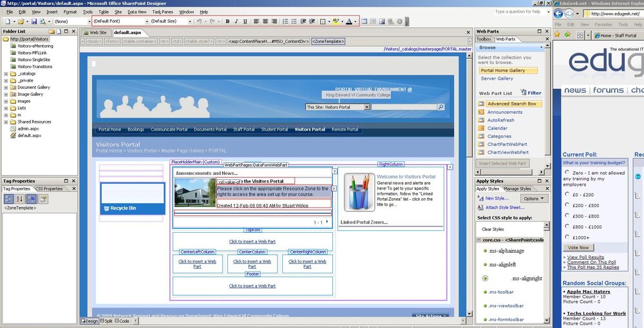This screenshot has height=328, width=644.
Task: Expand the Document Gallery folder
Action: pyautogui.click(x=6, y=87)
